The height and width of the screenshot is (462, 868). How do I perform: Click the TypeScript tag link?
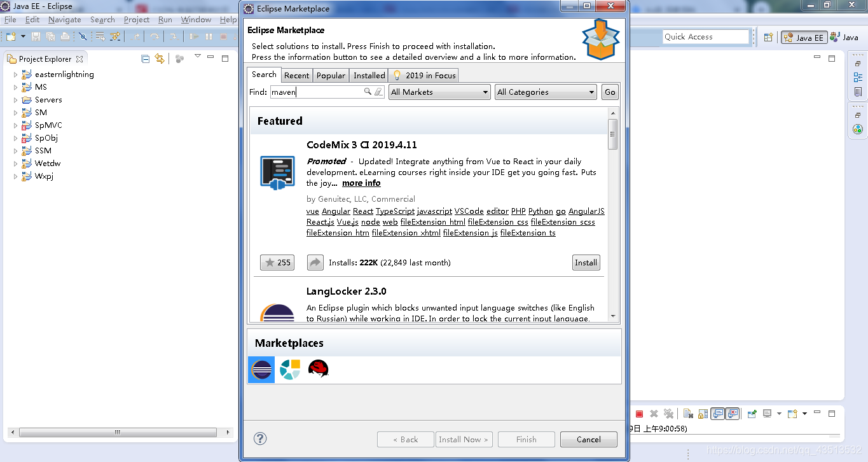pos(395,211)
